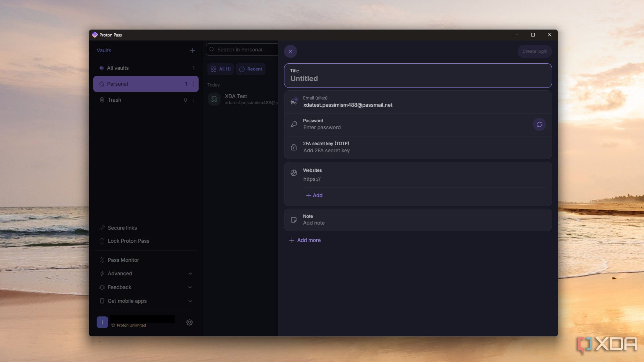
Task: Click the Trash bin icon
Action: pos(102,100)
